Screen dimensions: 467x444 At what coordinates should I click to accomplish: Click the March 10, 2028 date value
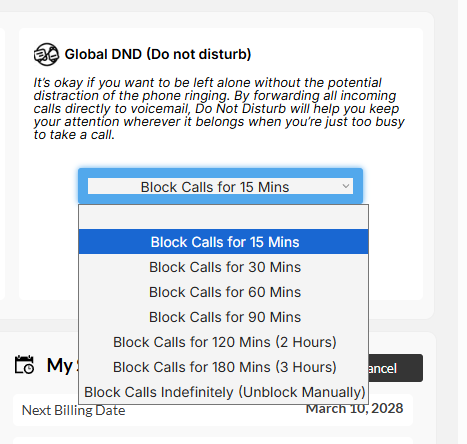pyautogui.click(x=354, y=408)
